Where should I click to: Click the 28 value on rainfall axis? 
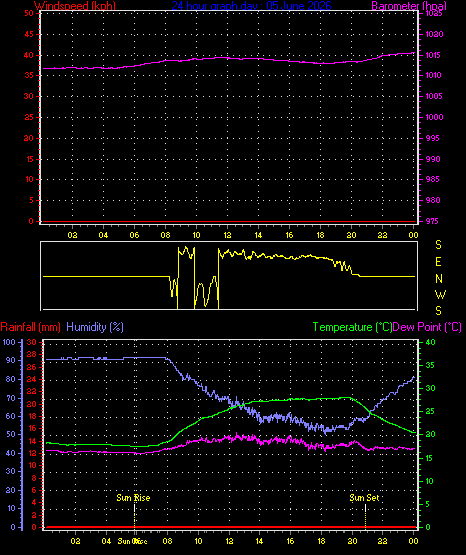click(32, 354)
